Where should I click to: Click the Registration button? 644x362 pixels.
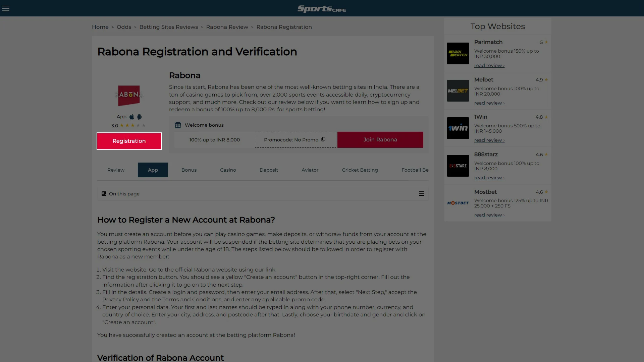tap(129, 140)
